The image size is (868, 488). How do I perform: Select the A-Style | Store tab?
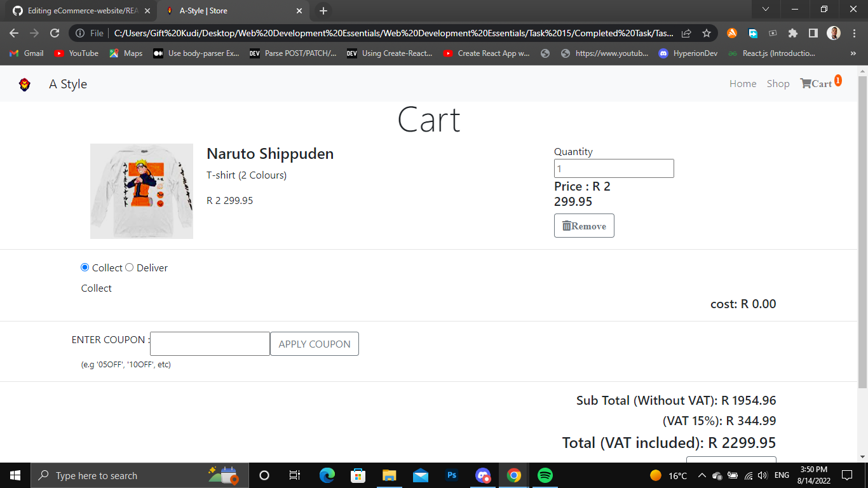233,11
